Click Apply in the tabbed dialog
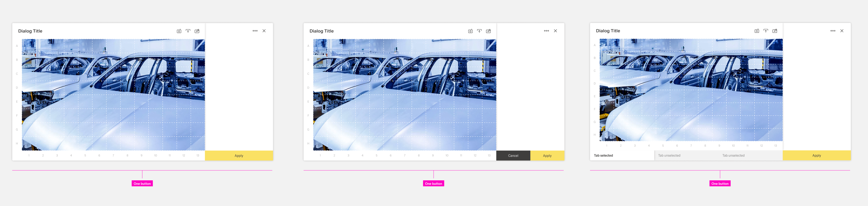The image size is (868, 206). 817,155
